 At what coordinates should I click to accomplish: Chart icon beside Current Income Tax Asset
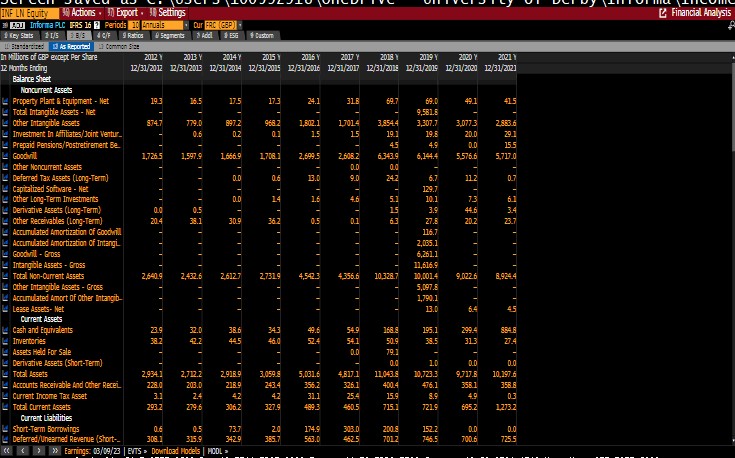point(5,396)
